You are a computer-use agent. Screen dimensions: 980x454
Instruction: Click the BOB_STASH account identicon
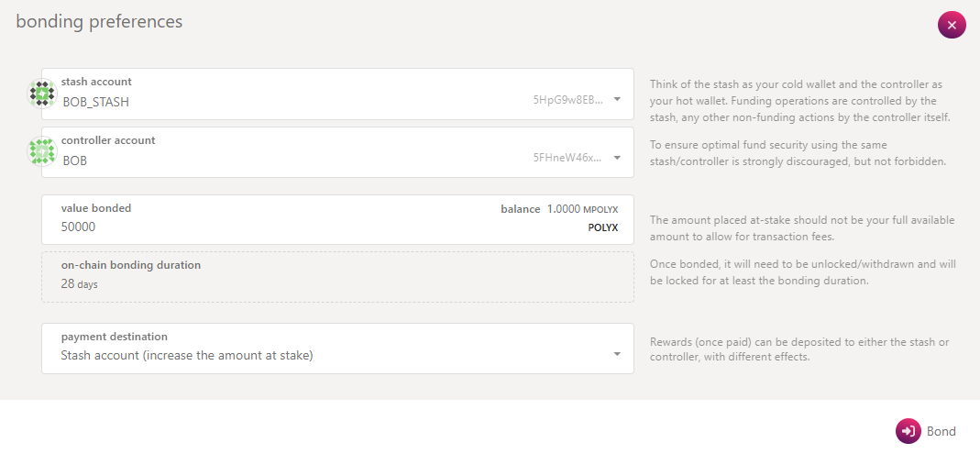42,94
